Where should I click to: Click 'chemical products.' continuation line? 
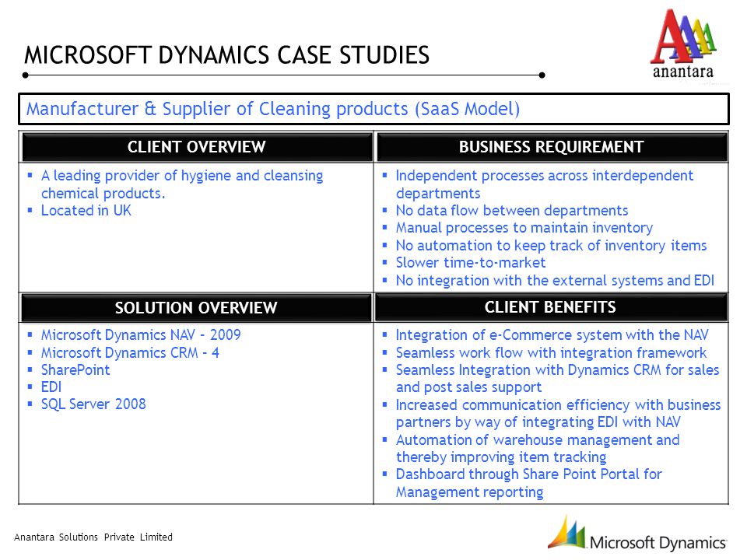(103, 194)
